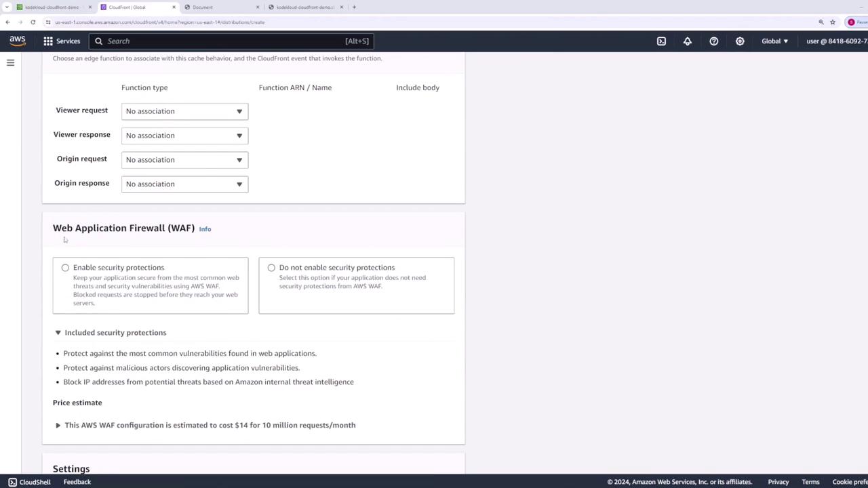Screen dimensions: 868x488
Task: Click the Include body column header
Action: (418, 87)
